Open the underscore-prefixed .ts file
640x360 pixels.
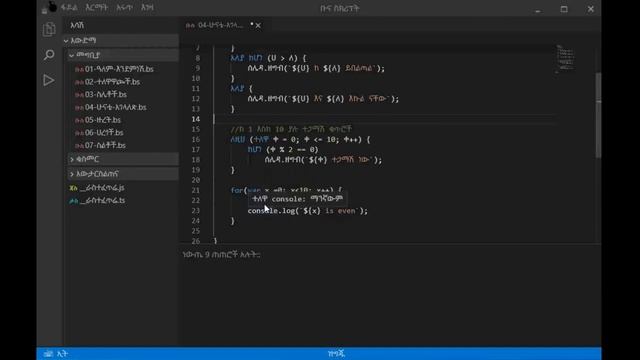[102, 200]
